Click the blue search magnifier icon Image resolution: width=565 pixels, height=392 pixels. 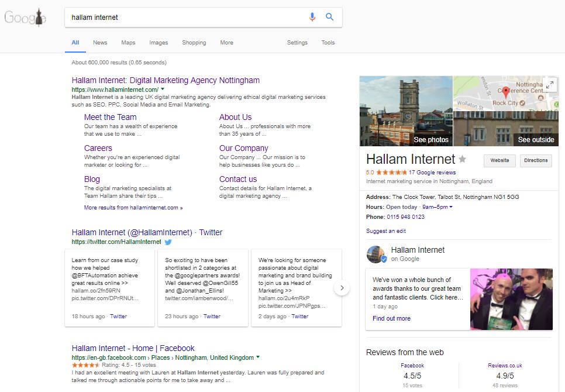tap(330, 17)
